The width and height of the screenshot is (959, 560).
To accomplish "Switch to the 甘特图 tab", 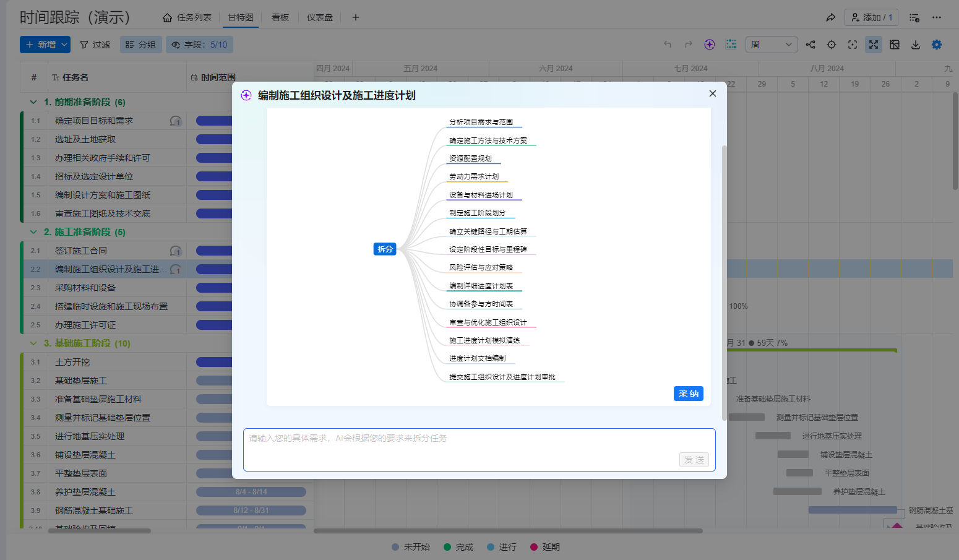I will 241,17.
